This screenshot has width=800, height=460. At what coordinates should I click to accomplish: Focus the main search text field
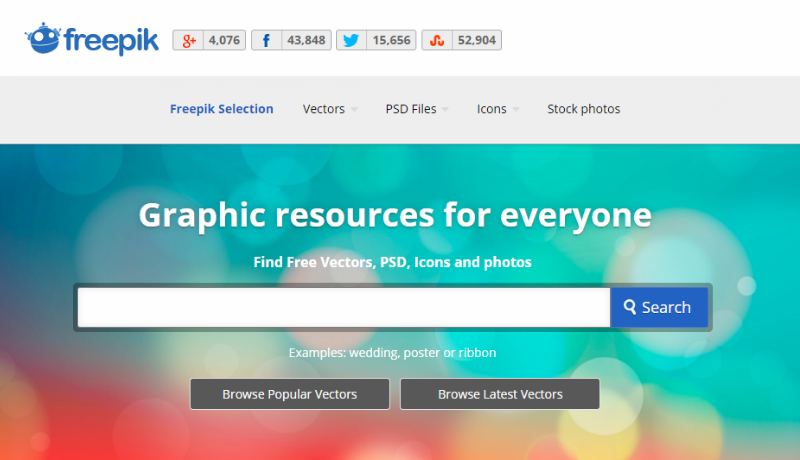click(343, 308)
